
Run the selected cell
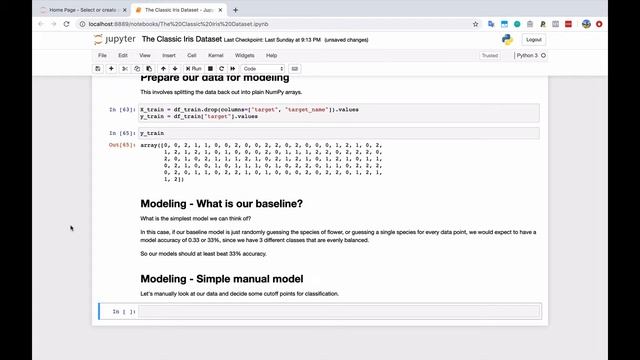coord(193,69)
